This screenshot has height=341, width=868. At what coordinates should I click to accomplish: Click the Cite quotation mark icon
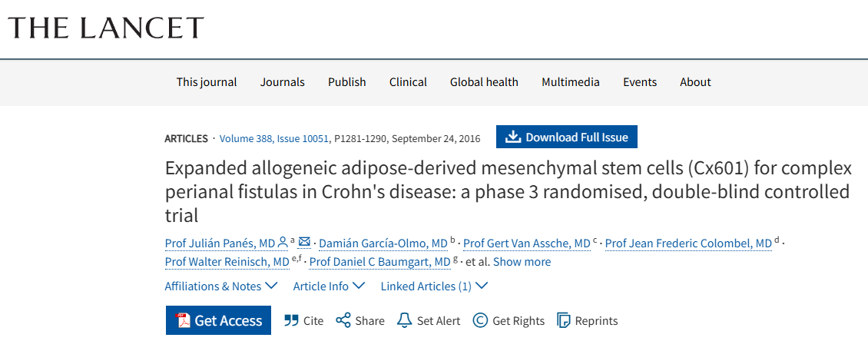291,320
